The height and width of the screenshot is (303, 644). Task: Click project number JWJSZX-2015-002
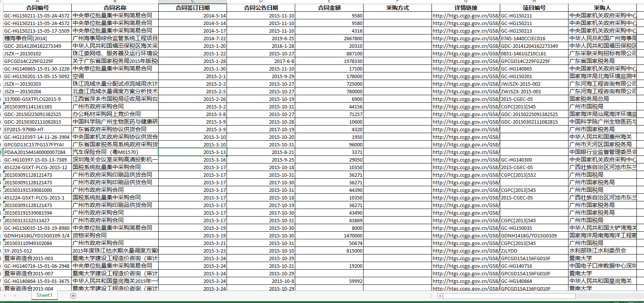coord(534,84)
